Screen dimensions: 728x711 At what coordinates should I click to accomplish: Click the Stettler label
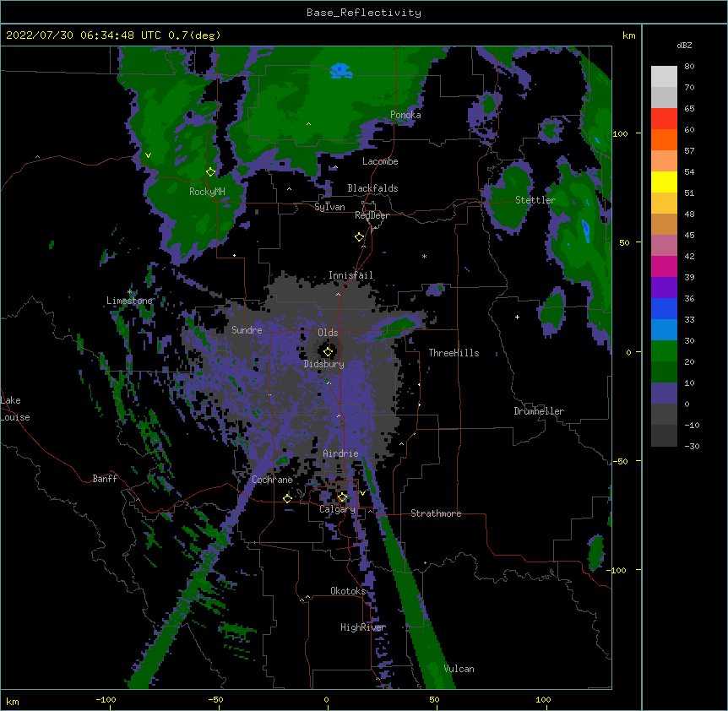(x=535, y=200)
